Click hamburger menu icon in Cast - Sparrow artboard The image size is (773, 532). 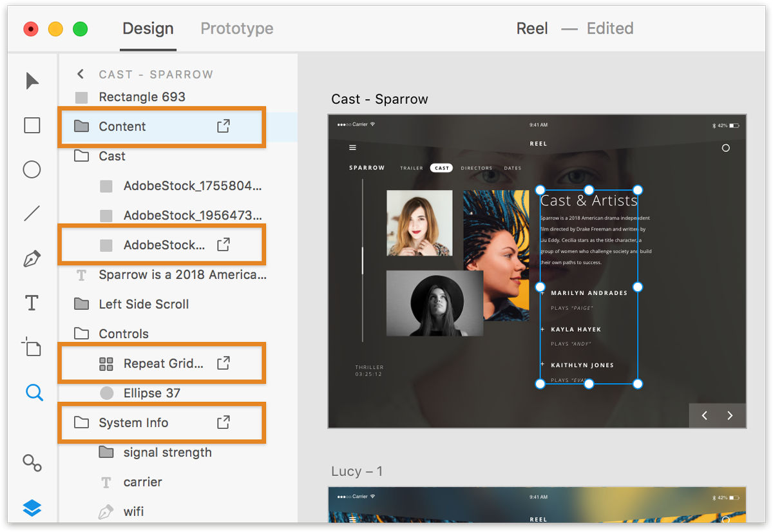pos(352,147)
